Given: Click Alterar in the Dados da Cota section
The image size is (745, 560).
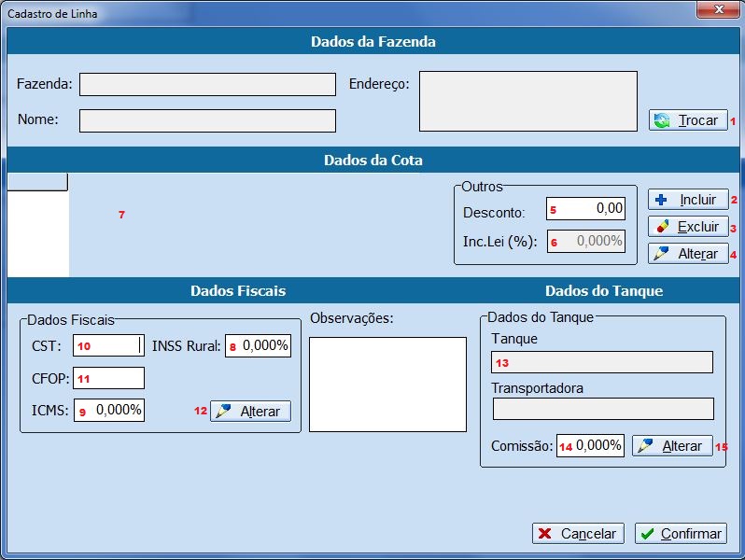Looking at the screenshot, I should [688, 253].
